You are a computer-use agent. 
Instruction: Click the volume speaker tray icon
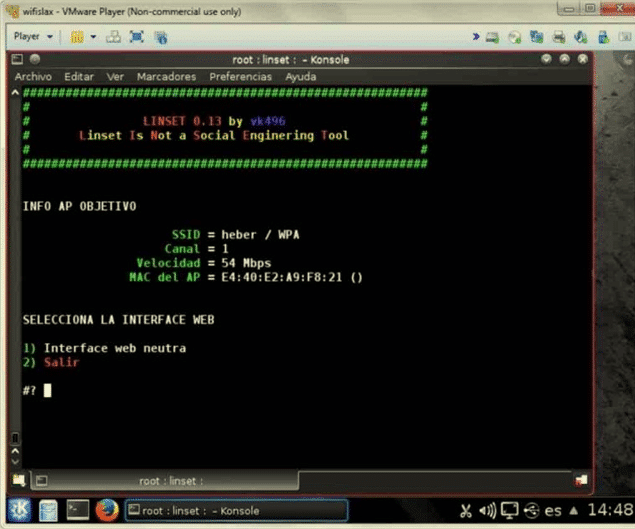488,510
